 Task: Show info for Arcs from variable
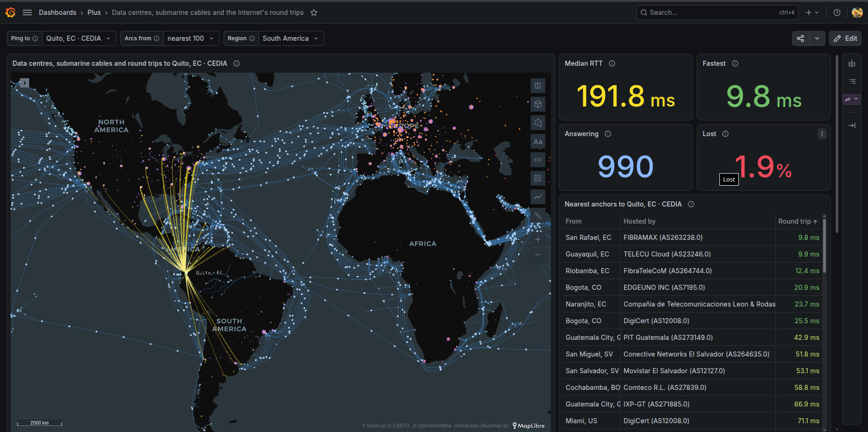click(x=156, y=38)
